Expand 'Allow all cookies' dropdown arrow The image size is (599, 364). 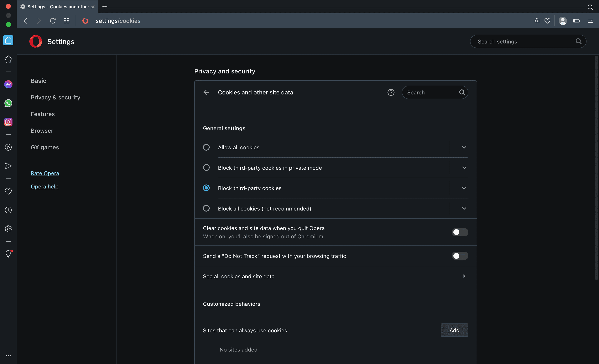[x=464, y=147]
